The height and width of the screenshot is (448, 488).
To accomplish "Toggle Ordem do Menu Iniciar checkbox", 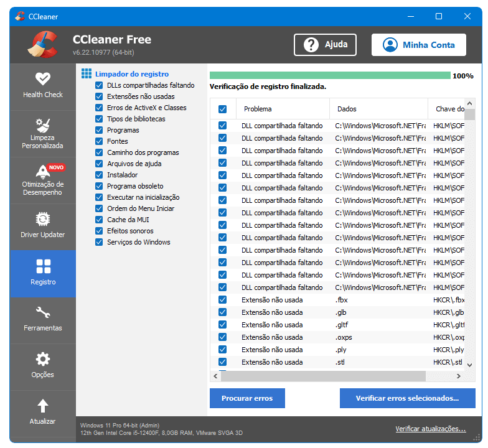I will pos(99,208).
